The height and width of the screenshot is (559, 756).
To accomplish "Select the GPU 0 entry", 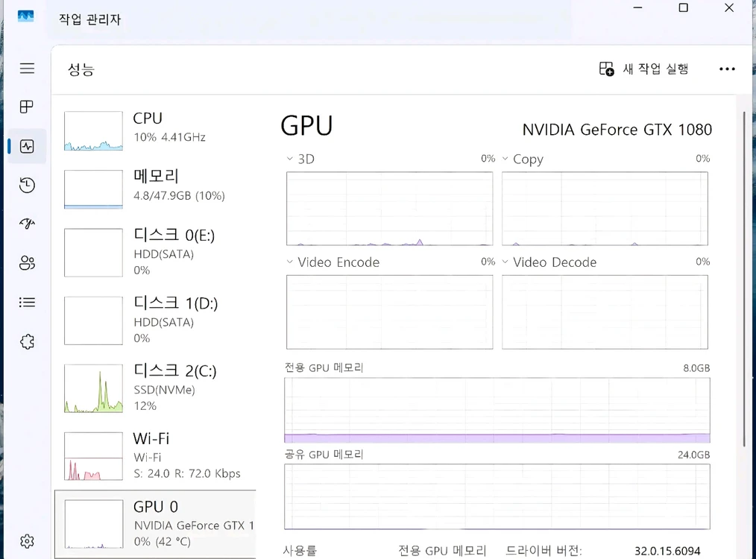I will pyautogui.click(x=155, y=524).
